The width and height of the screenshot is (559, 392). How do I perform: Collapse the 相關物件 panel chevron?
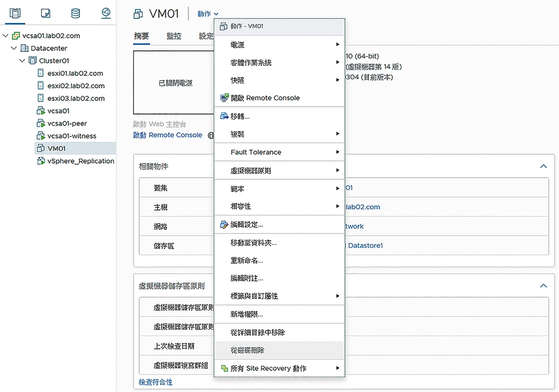click(x=543, y=166)
